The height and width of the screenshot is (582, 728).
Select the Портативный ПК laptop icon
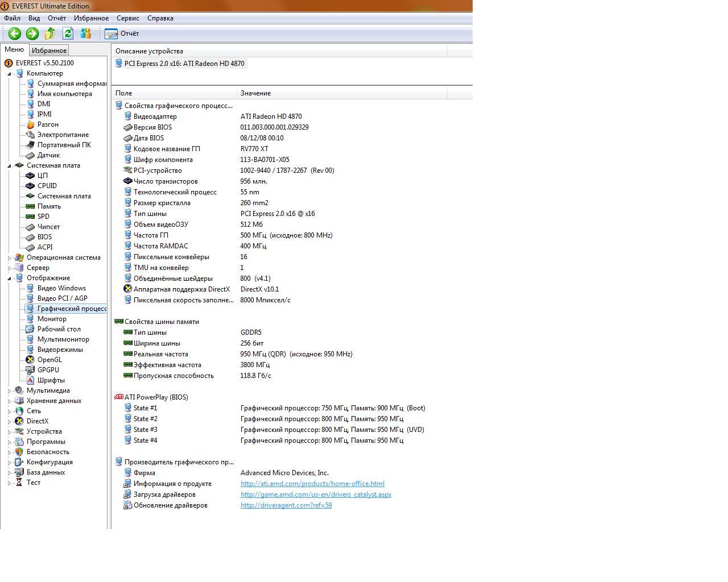coord(30,145)
